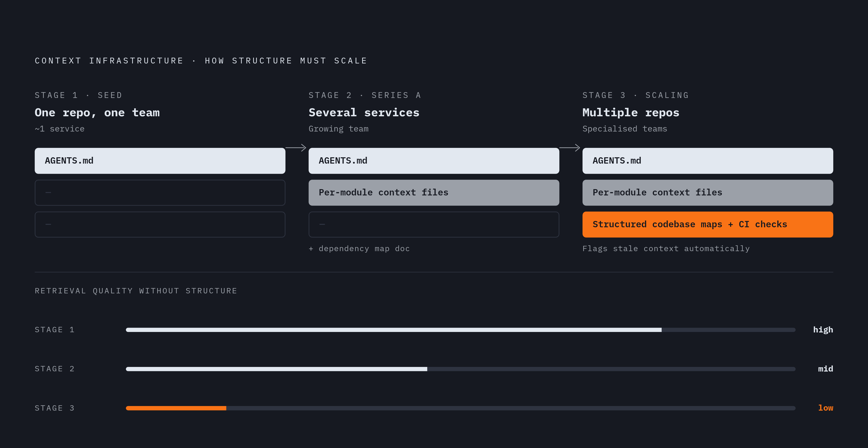The image size is (868, 448).
Task: Click the 'CONTEXT INFRASTRUCTURE' title text
Action: (x=109, y=61)
